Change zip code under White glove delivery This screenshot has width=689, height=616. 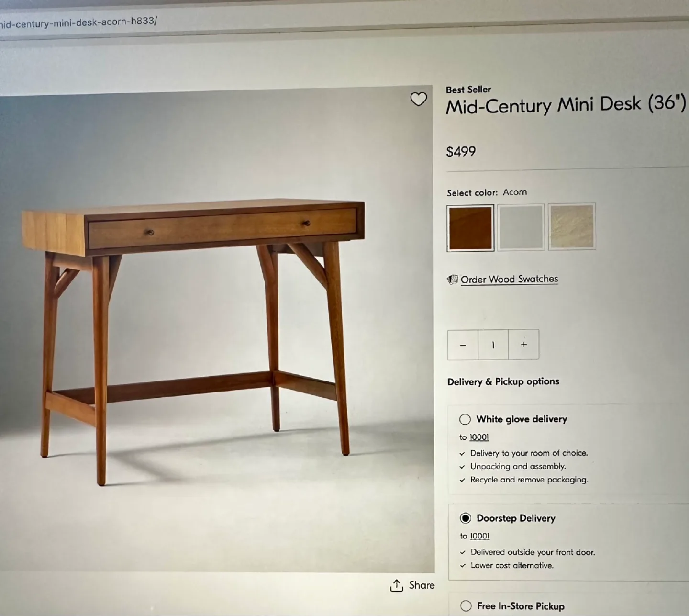tap(479, 437)
